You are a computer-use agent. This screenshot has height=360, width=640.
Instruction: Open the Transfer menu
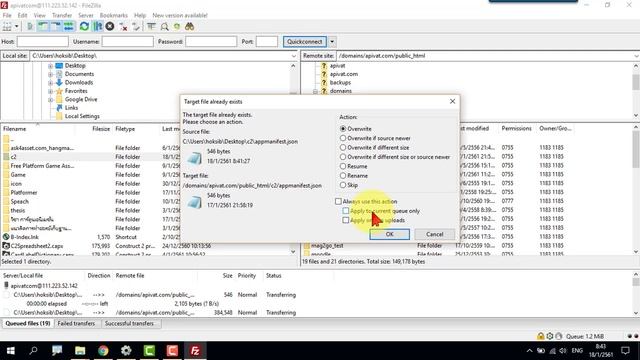click(62, 15)
